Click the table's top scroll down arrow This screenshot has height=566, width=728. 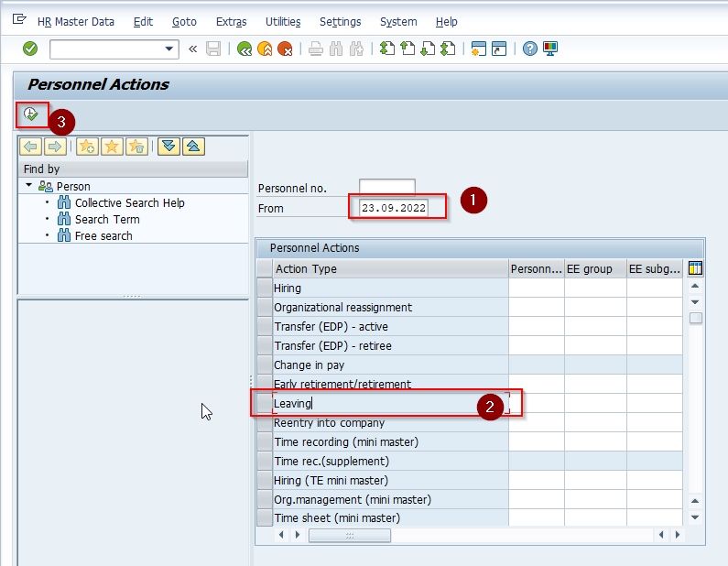coord(695,302)
